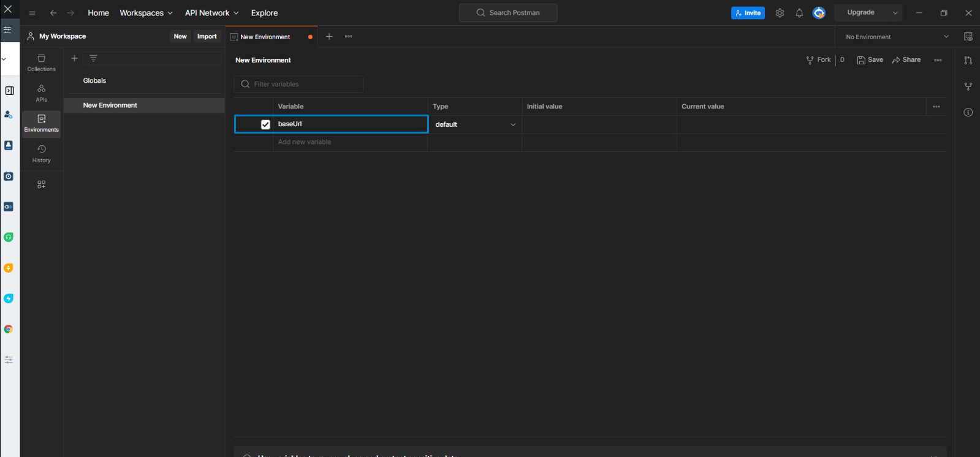Open environment info icon in right sidebar
This screenshot has height=457, width=980.
coord(968,112)
